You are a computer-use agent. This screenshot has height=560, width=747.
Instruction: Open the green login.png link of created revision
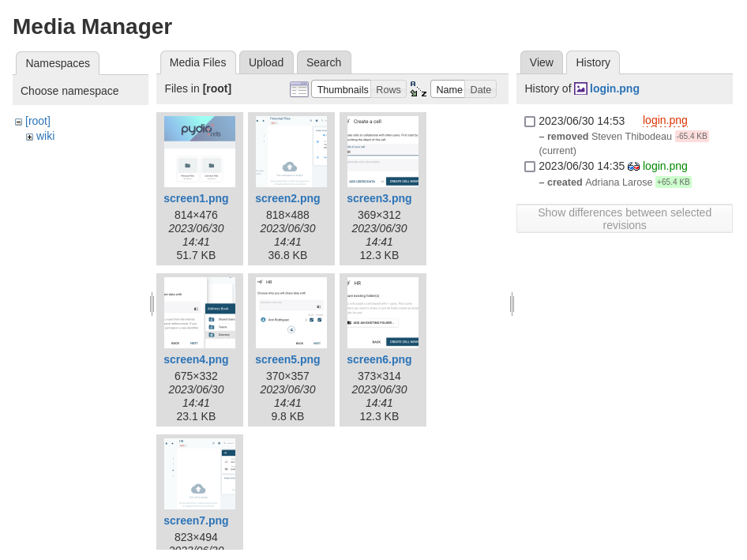pos(665,167)
